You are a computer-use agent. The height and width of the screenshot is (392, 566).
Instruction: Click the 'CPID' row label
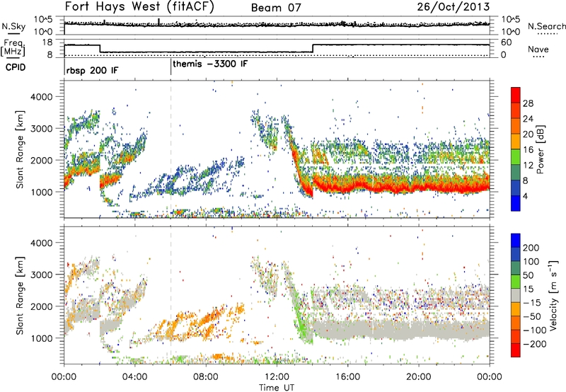pos(16,67)
